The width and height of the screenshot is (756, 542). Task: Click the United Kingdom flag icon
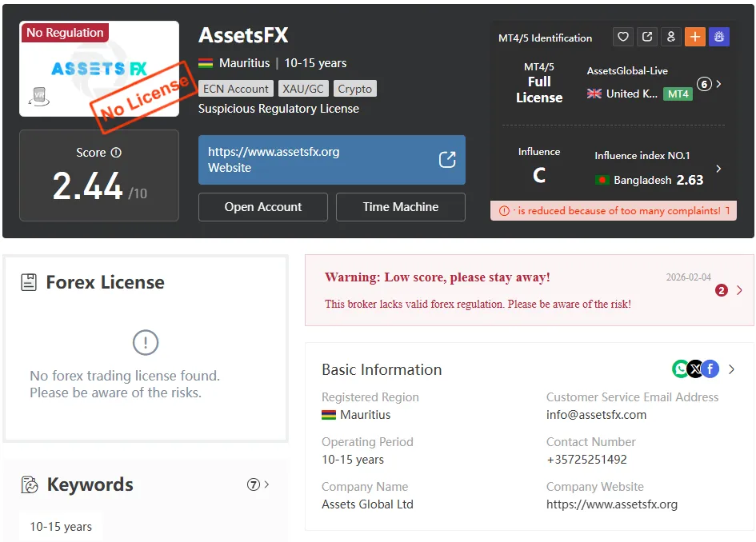[x=594, y=94]
